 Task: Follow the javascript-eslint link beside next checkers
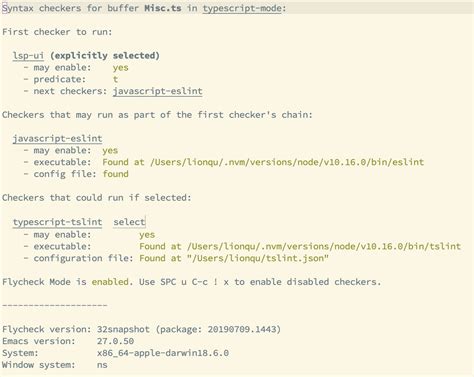(x=158, y=91)
